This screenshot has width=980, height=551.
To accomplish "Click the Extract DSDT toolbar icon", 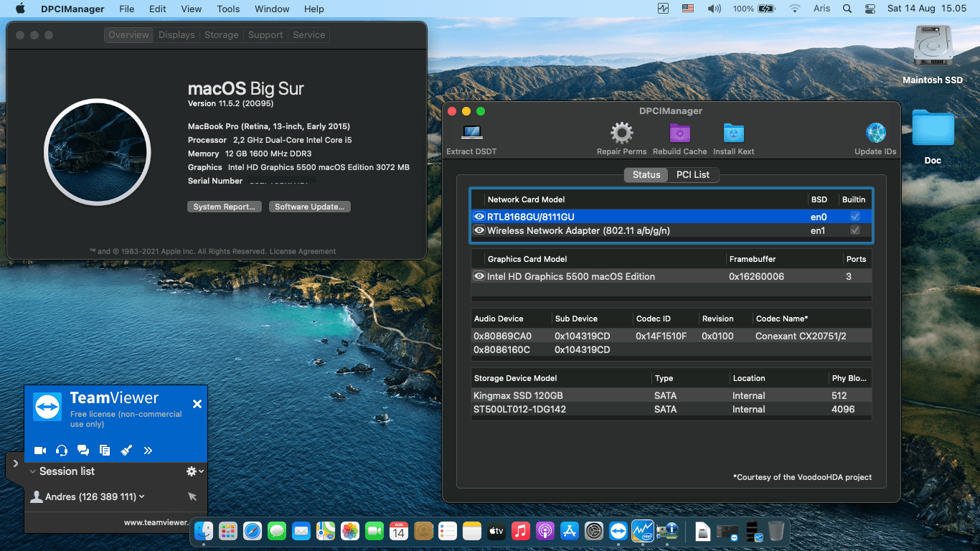I will point(471,133).
